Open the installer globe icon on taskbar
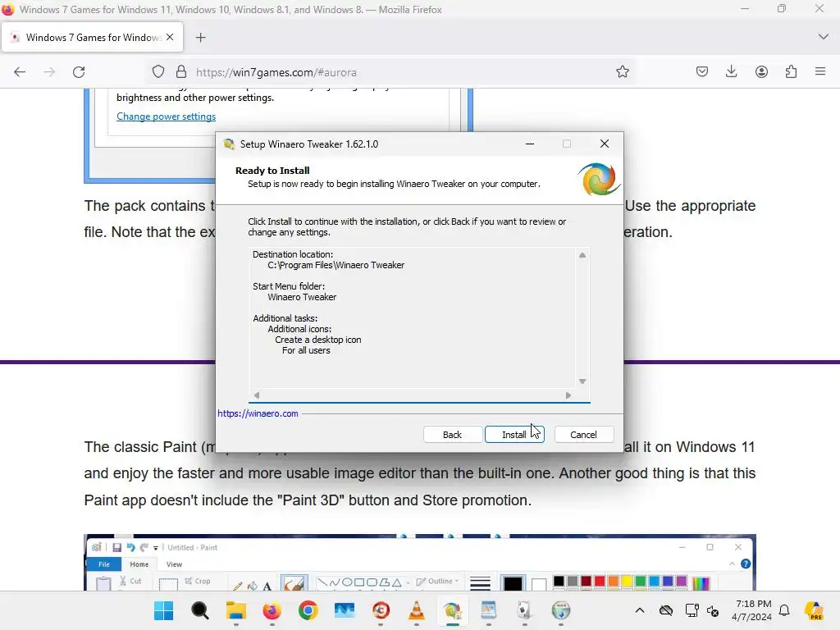The height and width of the screenshot is (630, 840). (x=561, y=610)
